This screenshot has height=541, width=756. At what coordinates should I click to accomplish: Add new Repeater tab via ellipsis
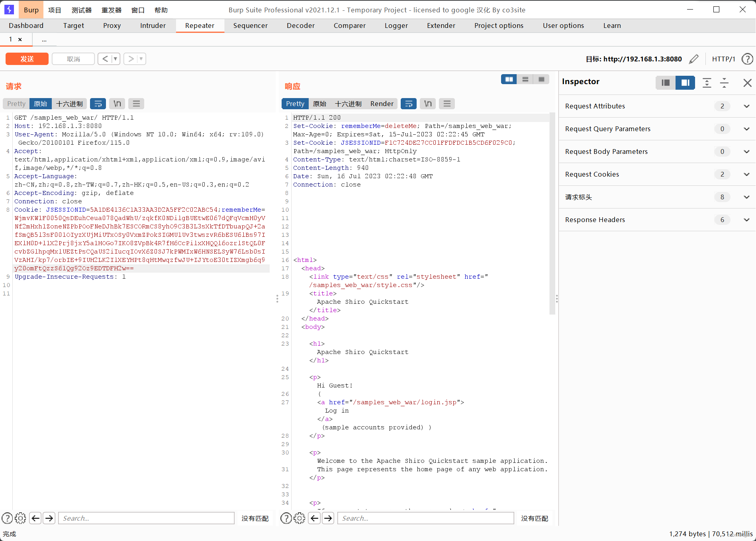click(x=44, y=39)
